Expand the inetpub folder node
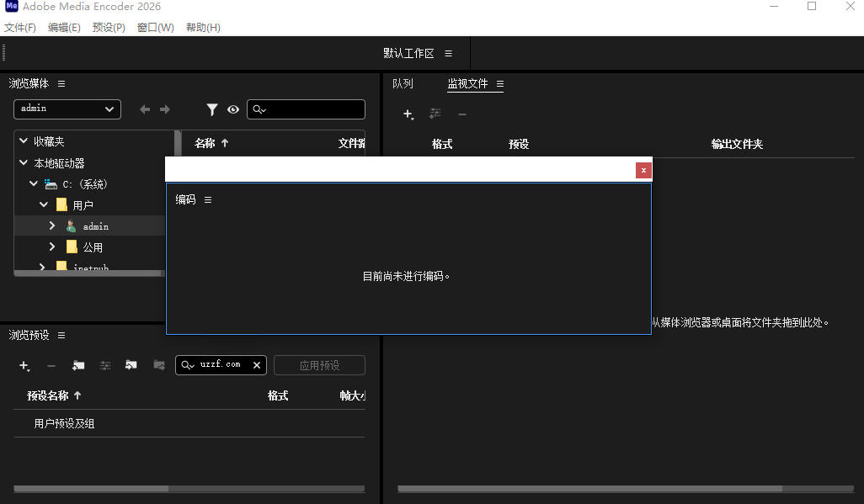Screen dimensions: 864x504 (42, 268)
